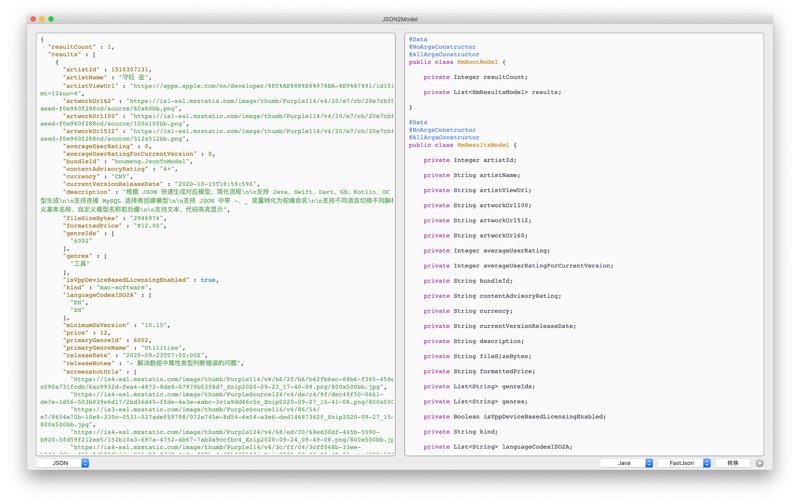
Task: Click the "currentVersionReleaseDate" JSON line
Action: 161,184
